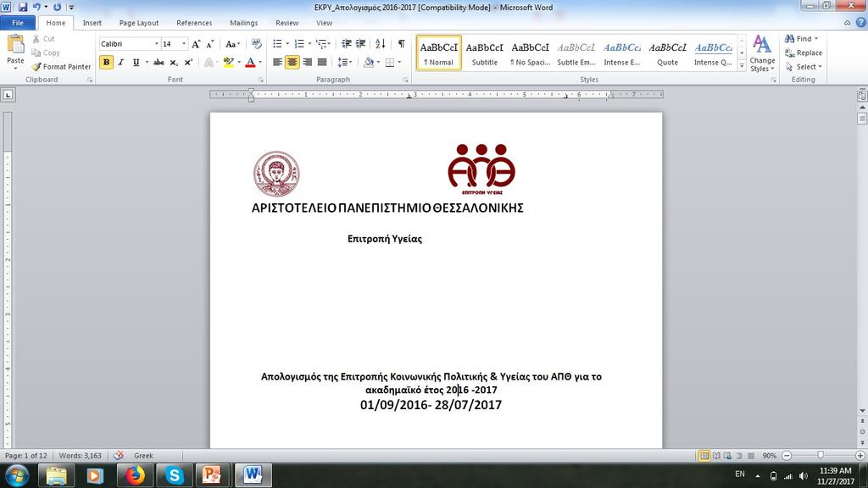Open Font name dropdown Calibri
The height and width of the screenshot is (488, 868).
(157, 44)
